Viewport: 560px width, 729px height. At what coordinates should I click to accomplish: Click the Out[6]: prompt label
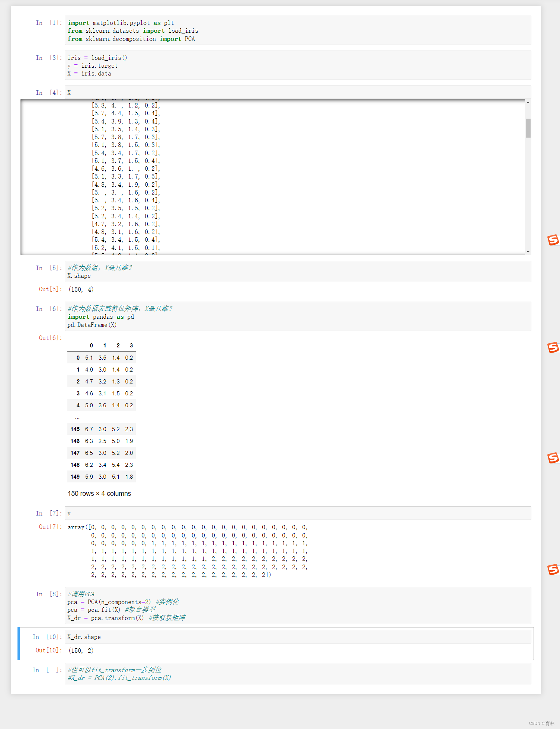tap(50, 338)
